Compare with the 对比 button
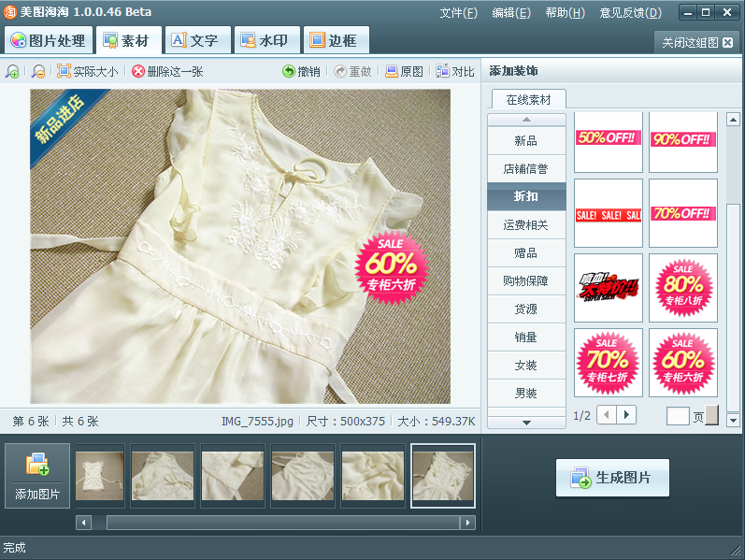Viewport: 745px width, 560px height. [x=455, y=71]
